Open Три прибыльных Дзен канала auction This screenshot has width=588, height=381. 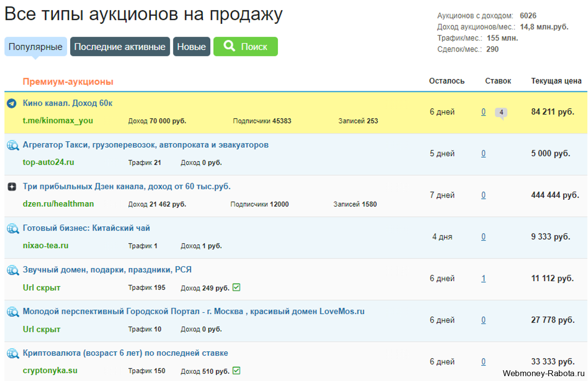(x=127, y=187)
